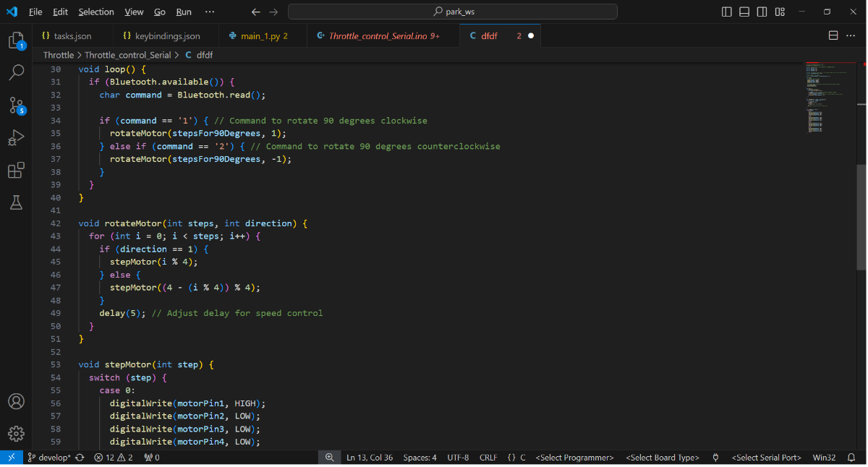Image resolution: width=868 pixels, height=467 pixels.
Task: Click the notifications bell in status bar
Action: pos(851,458)
